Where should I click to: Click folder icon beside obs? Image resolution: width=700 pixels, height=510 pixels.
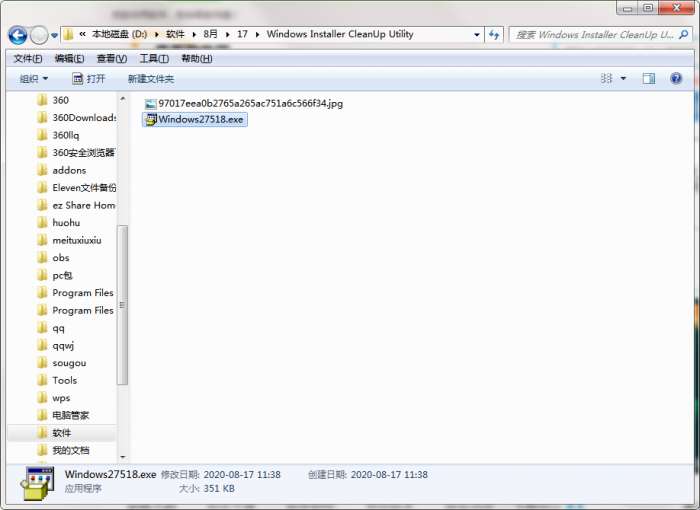(42, 258)
